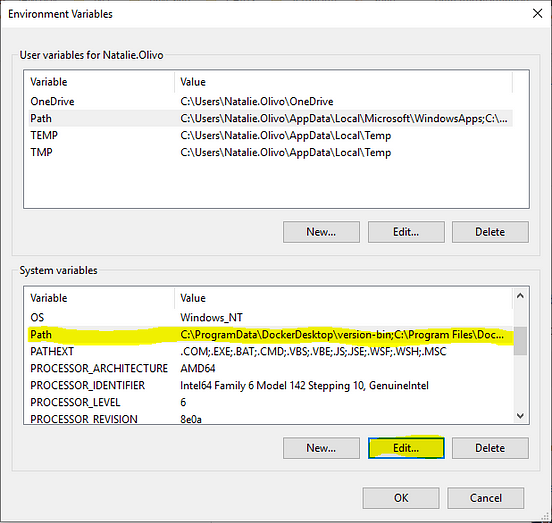
Task: Click the DockerDesktop version-bin path value
Action: pos(342,334)
